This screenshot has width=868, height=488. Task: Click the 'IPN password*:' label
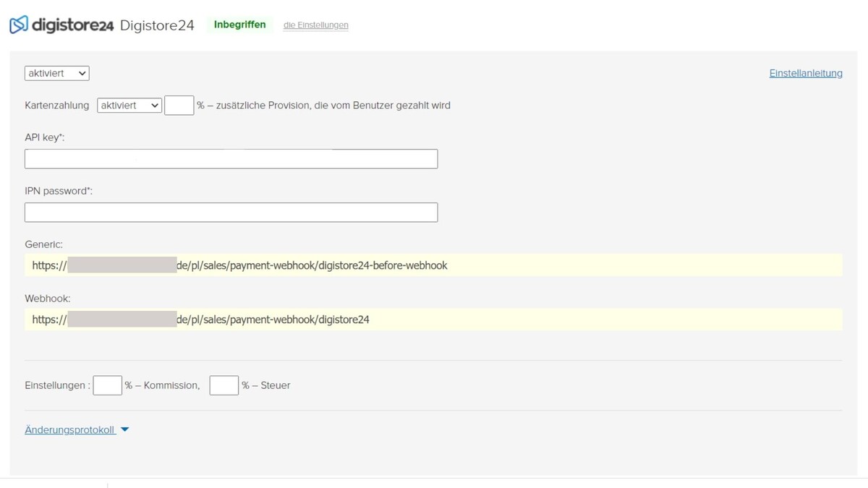point(59,191)
